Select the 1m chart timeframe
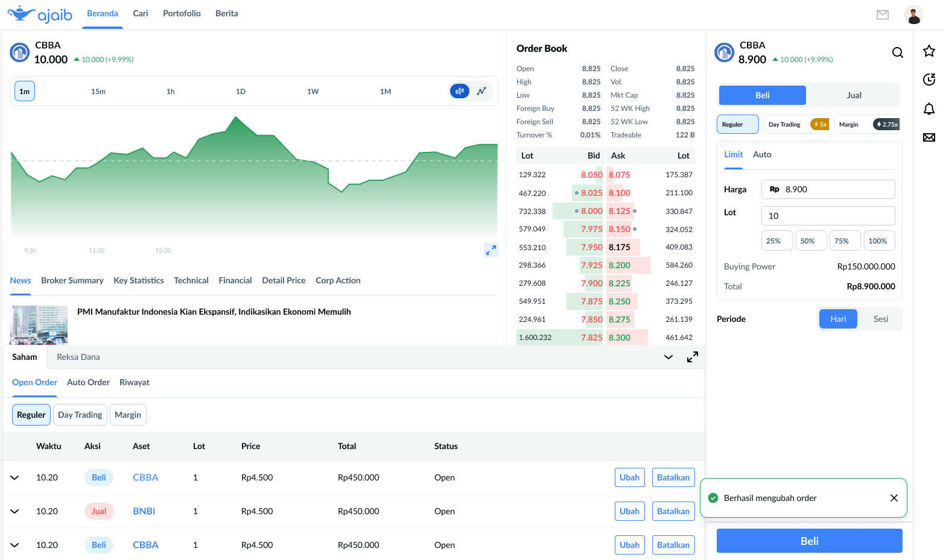The width and height of the screenshot is (943, 560). [x=25, y=91]
